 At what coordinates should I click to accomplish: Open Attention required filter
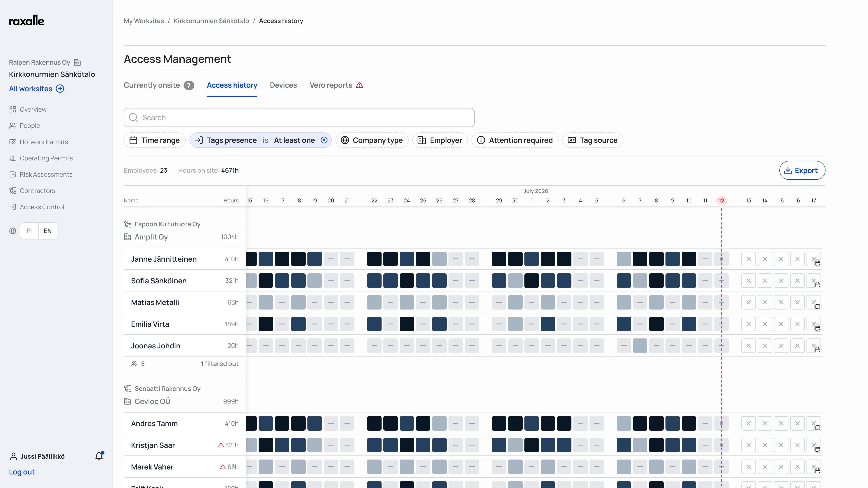(x=515, y=140)
